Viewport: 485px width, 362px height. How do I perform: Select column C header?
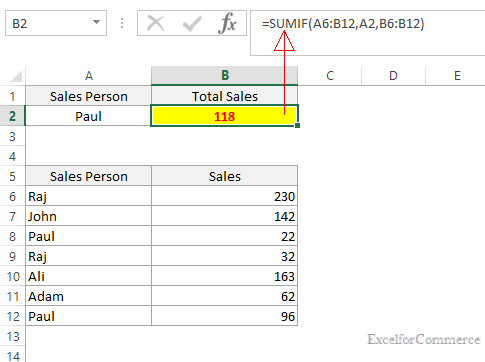coord(330,76)
